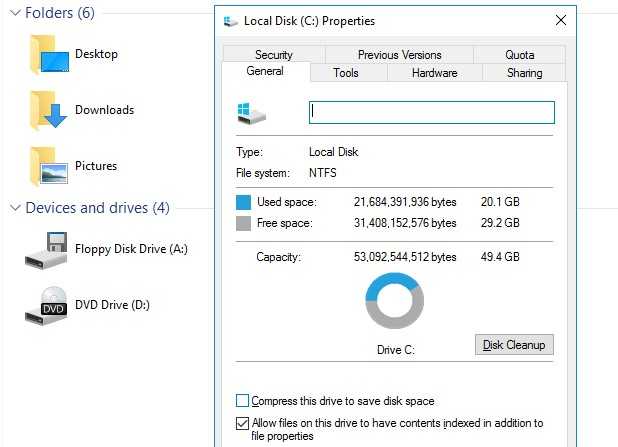Open the Pictures folder icon
The image size is (618, 447).
click(x=49, y=166)
